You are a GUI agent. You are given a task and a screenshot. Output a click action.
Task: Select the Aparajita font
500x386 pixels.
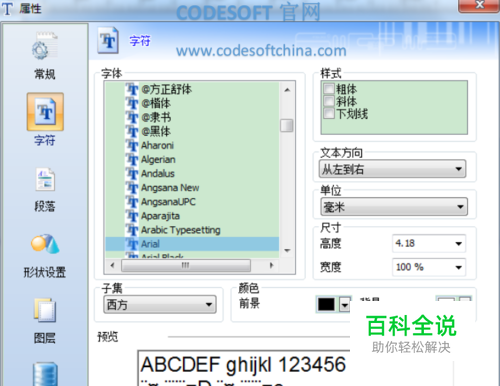(x=160, y=216)
